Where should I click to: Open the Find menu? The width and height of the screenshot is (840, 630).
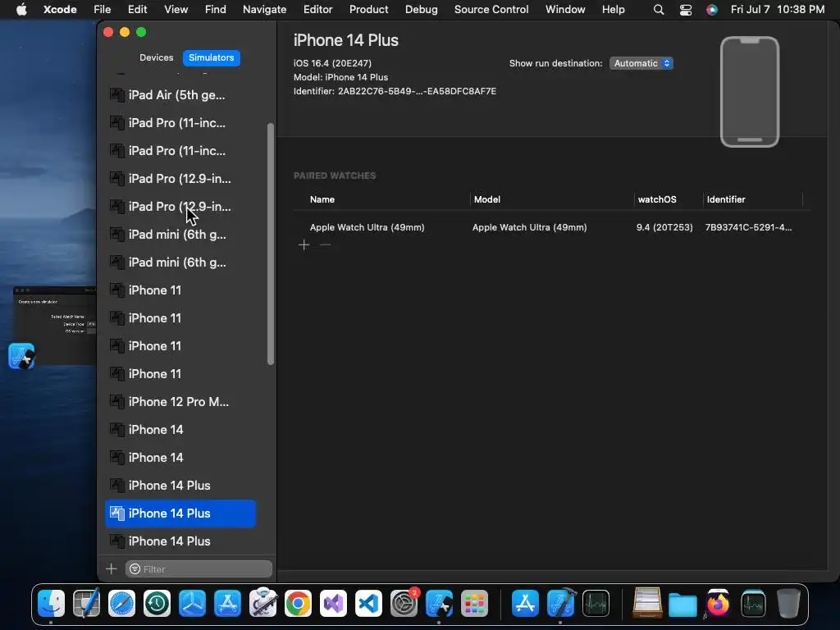pos(216,9)
